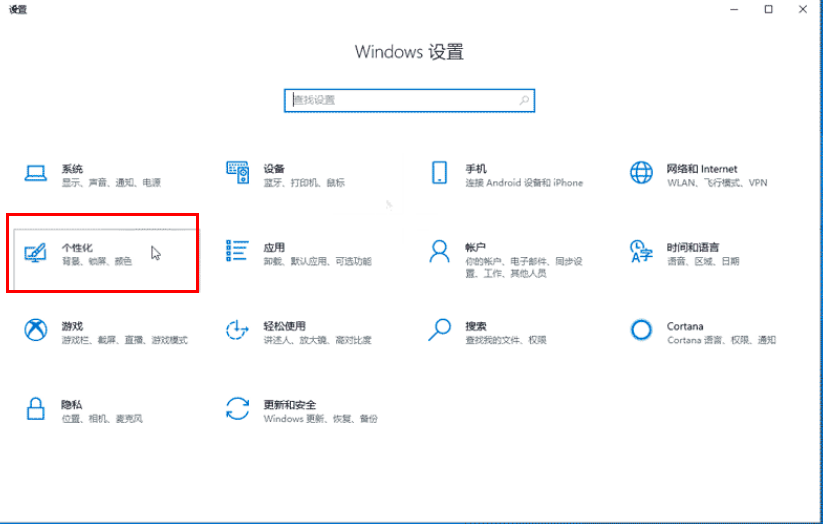
Task: Open the Cortana circle icon
Action: coord(641,330)
